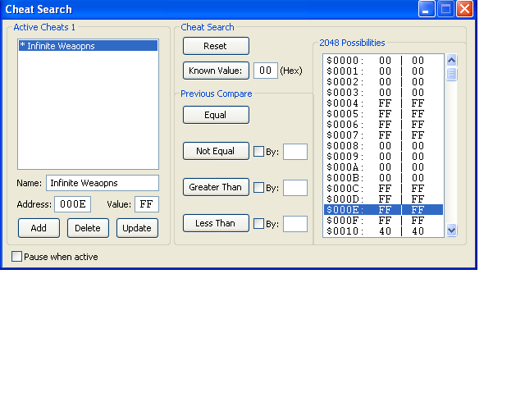Click the Not Equal button
Screen dimensions: 525x420
tap(216, 151)
